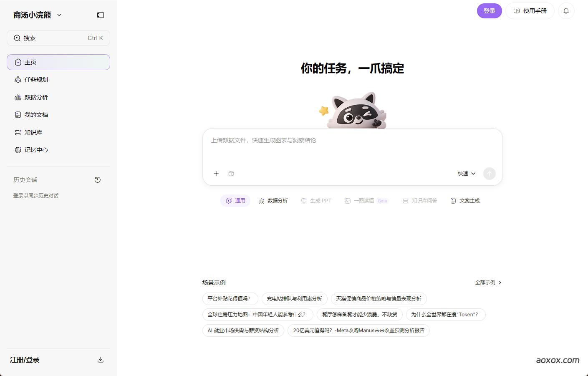Image resolution: width=588 pixels, height=376 pixels.
Task: Open 我的文档 in sidebar
Action: pos(58,115)
